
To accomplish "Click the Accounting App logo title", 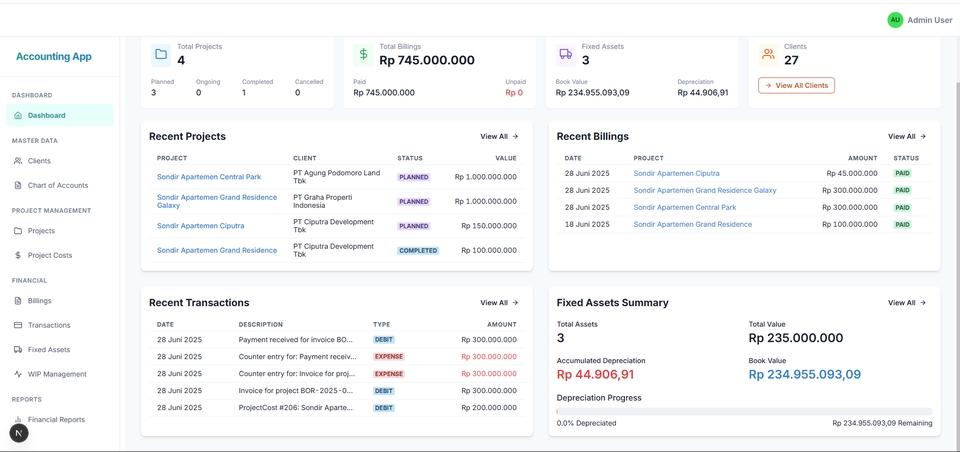I will click(54, 57).
